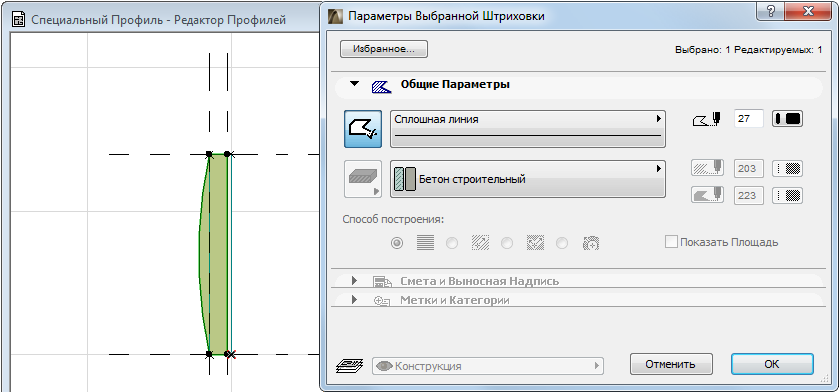Click the OK button

click(x=772, y=364)
